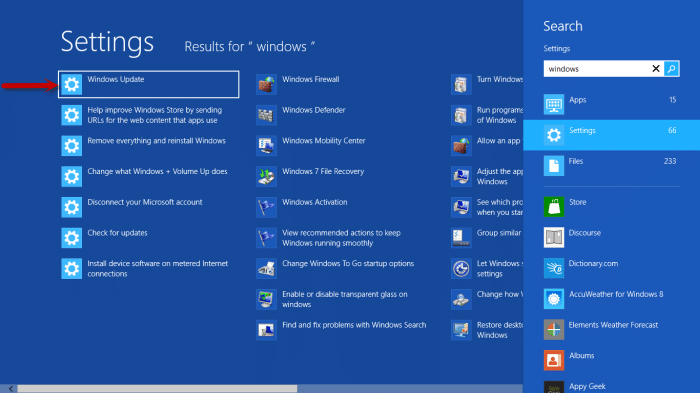This screenshot has width=700, height=393.
Task: Click the Windows Activation flag icon
Action: pos(266,207)
